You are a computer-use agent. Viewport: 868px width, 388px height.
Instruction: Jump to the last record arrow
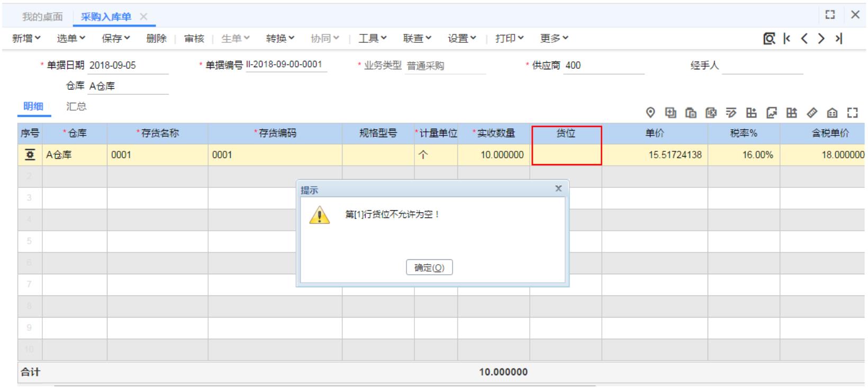tap(838, 39)
